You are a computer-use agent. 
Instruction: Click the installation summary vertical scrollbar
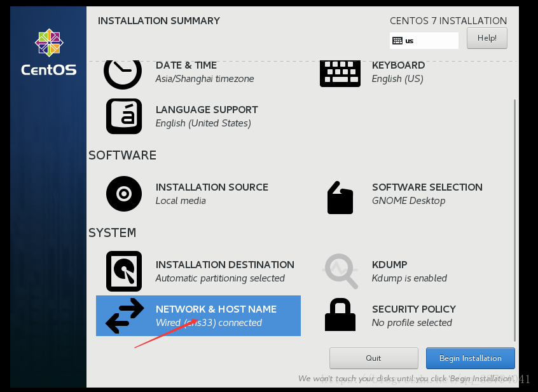coord(514,220)
